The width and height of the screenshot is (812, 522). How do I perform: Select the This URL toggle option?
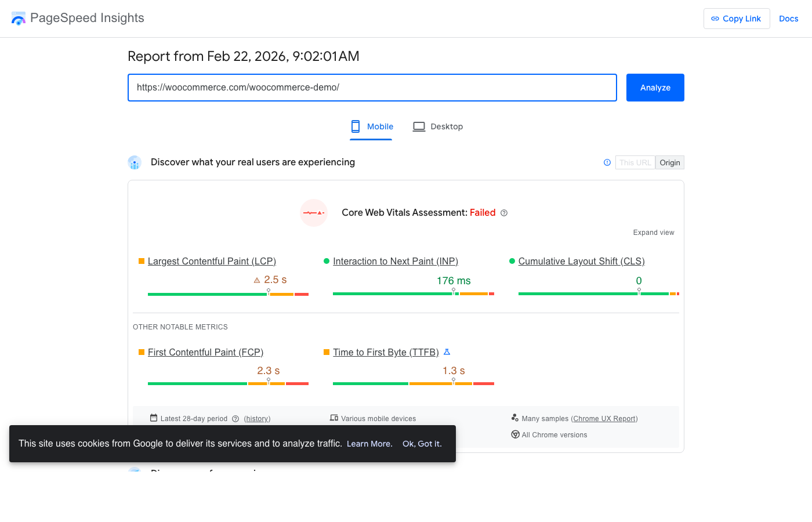point(635,162)
